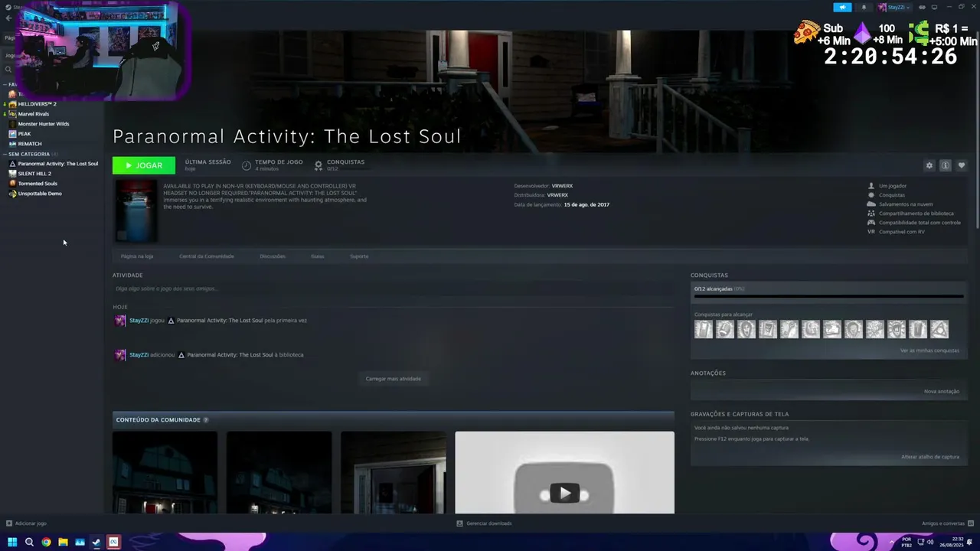Enter Big Picture mode via monitor icon

coord(934,7)
